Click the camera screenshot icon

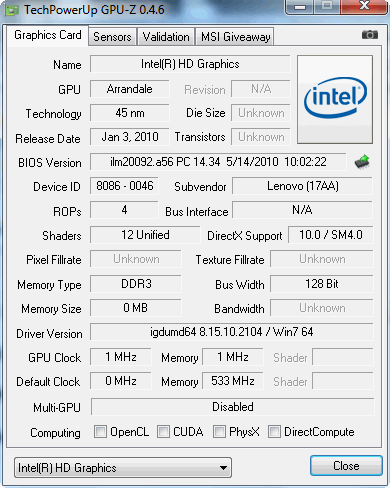coord(370,35)
